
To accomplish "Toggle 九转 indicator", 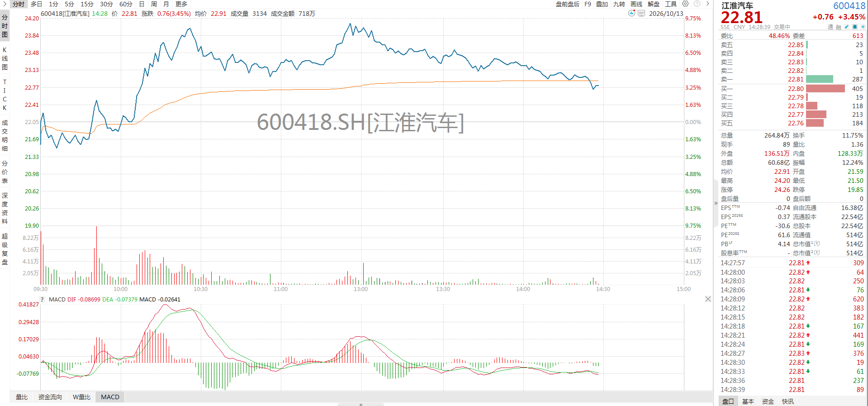I will [619, 4].
